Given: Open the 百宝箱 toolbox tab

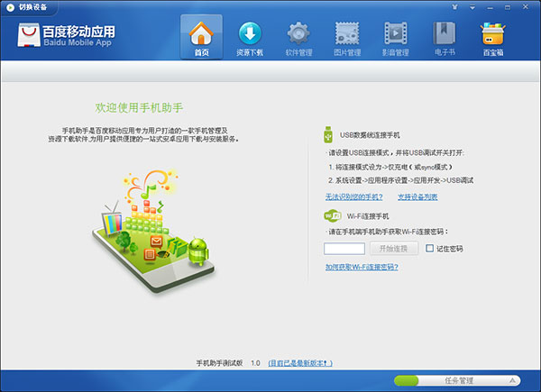Looking at the screenshot, I should (492, 39).
